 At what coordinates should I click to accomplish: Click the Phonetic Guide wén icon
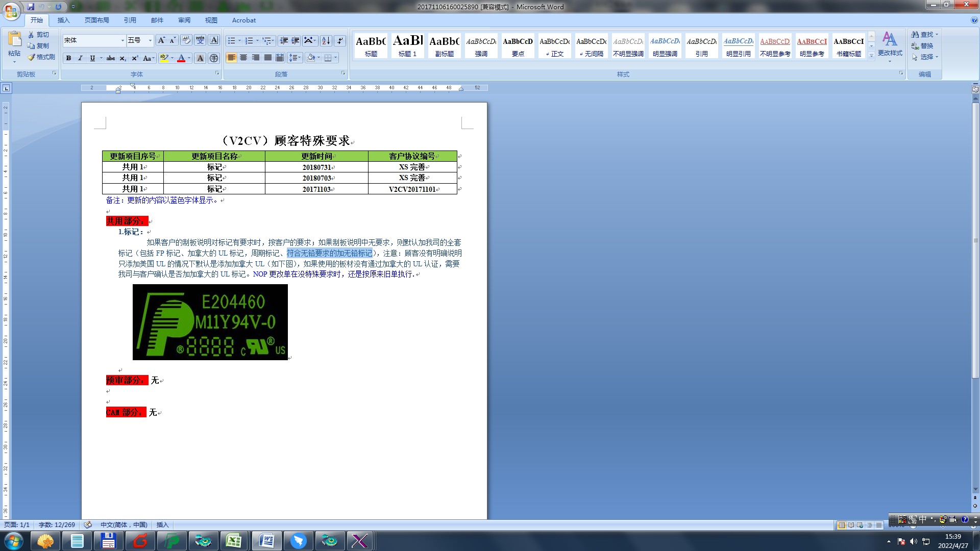coord(200,40)
